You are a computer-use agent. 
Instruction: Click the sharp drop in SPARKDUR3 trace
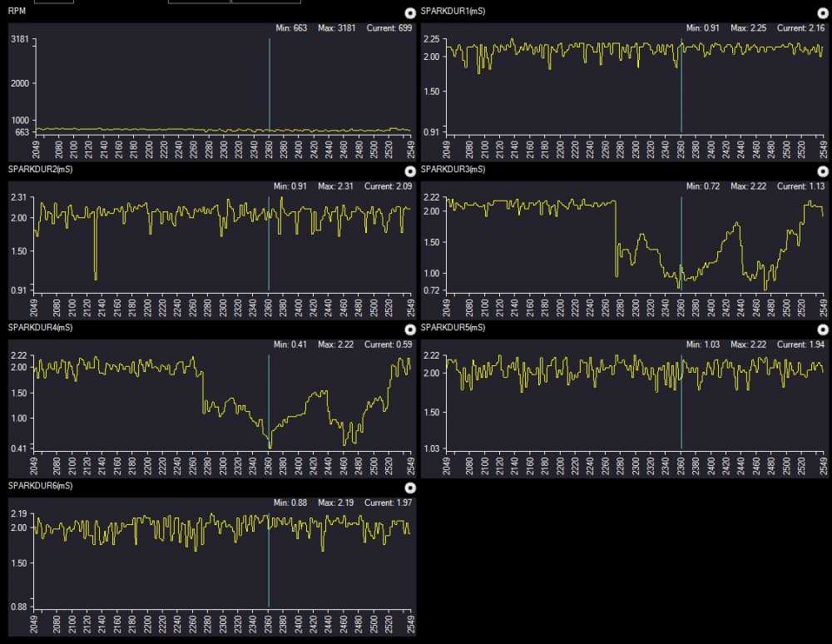(616, 241)
